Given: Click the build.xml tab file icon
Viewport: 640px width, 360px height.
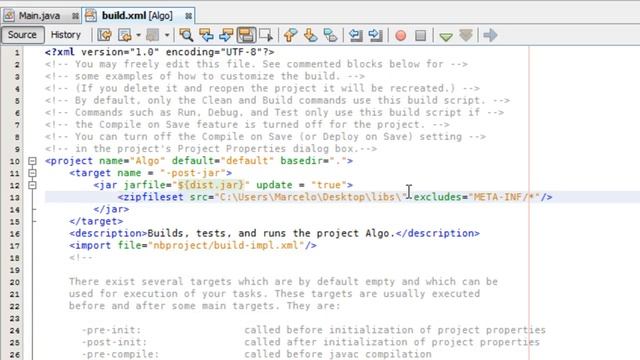Looking at the screenshot, I should point(91,16).
